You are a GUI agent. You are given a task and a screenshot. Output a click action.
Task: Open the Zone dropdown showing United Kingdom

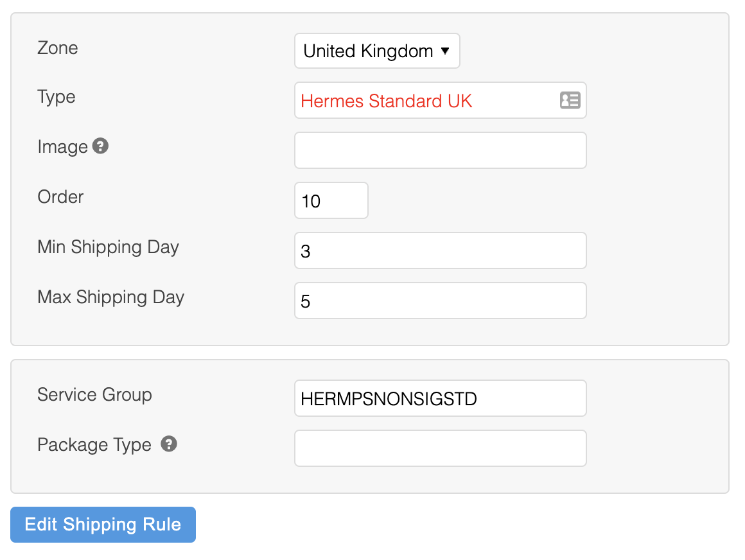pyautogui.click(x=377, y=51)
